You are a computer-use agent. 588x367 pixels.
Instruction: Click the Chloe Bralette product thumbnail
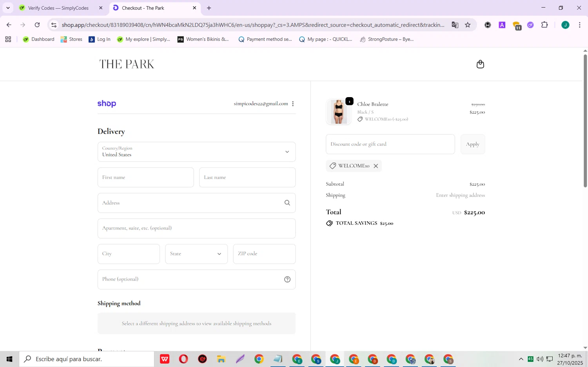point(339,112)
